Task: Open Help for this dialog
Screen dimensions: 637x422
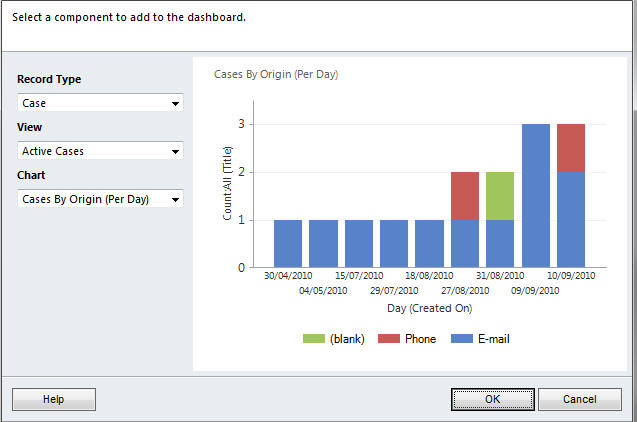Action: (x=54, y=399)
